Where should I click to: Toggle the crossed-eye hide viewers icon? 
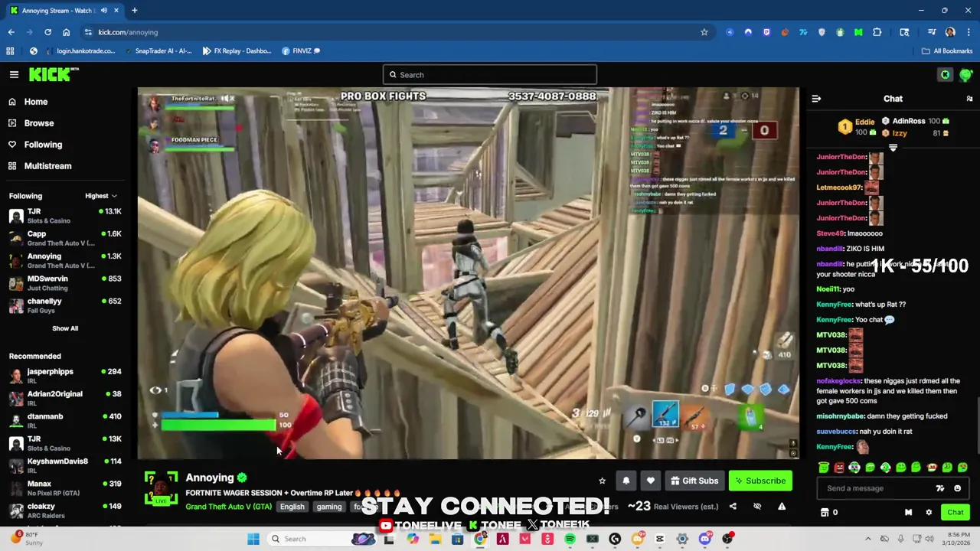[757, 506]
